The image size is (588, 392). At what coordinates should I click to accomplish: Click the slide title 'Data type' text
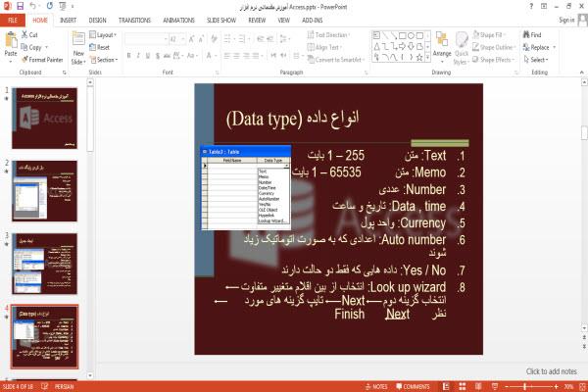tap(264, 119)
